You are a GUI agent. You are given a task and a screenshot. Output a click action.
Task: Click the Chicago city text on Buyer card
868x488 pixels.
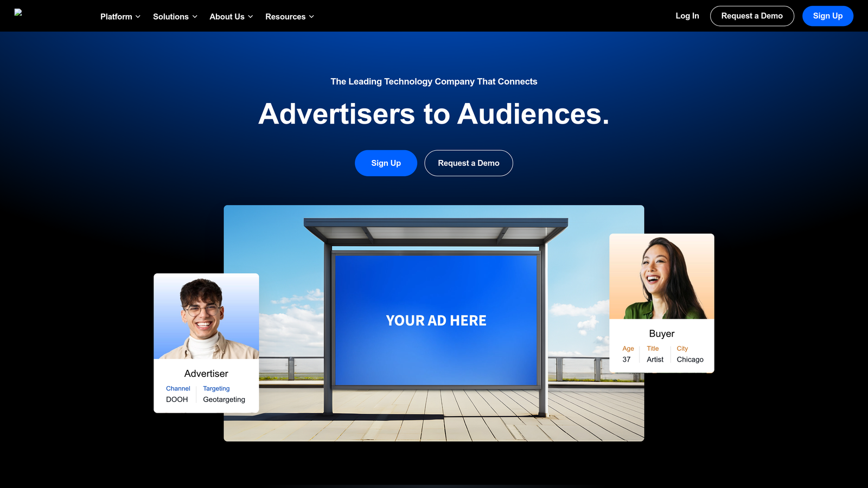[690, 359]
